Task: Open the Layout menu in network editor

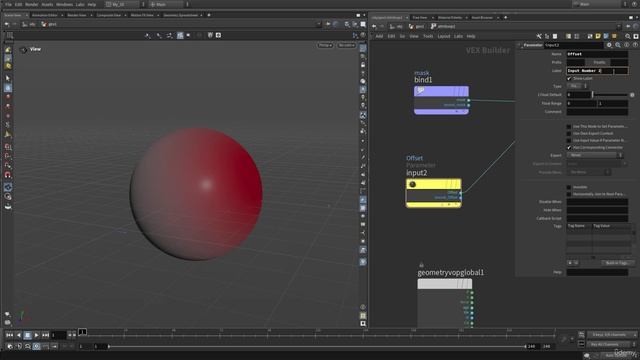Action: coord(443,36)
